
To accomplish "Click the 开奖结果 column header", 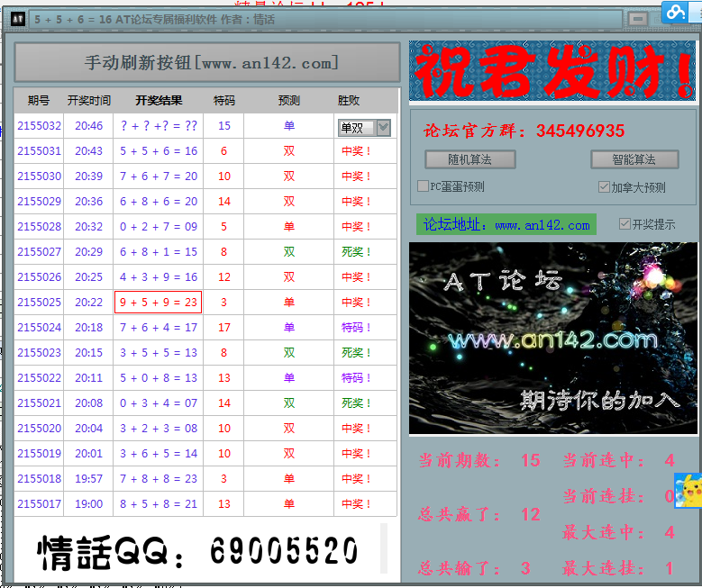I will pyautogui.click(x=159, y=101).
